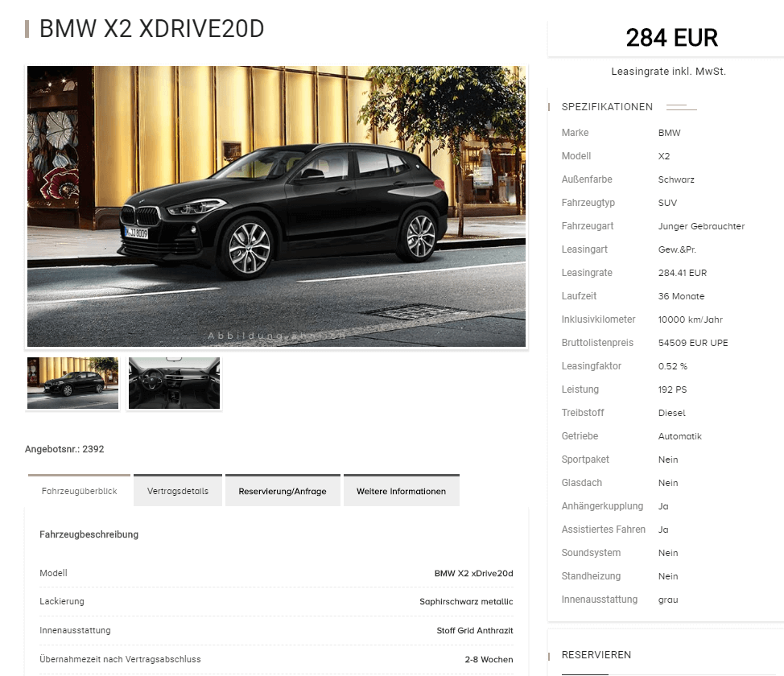Click the Angebotsnr.: 2392 text
Viewport: 784px width, 676px height.
(x=64, y=449)
